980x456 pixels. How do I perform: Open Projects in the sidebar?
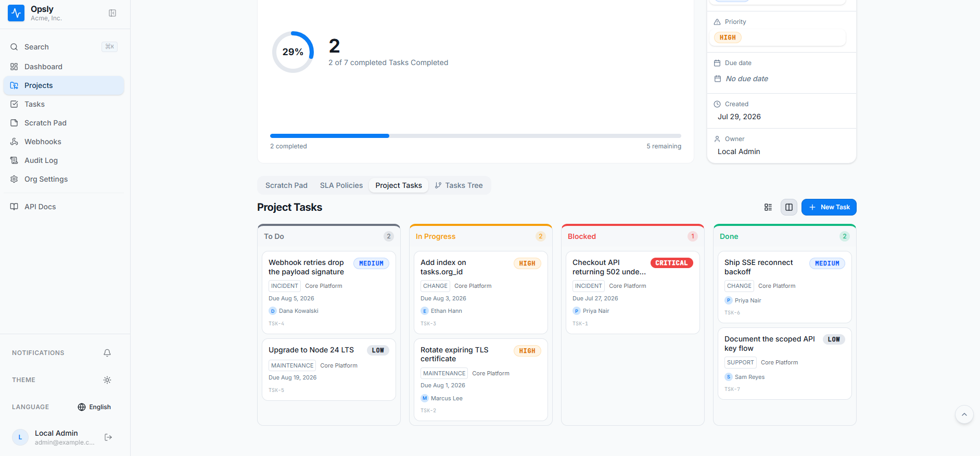point(63,85)
